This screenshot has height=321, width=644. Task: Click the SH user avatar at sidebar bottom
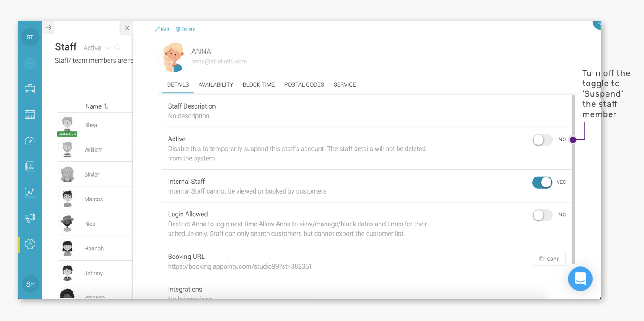point(30,284)
